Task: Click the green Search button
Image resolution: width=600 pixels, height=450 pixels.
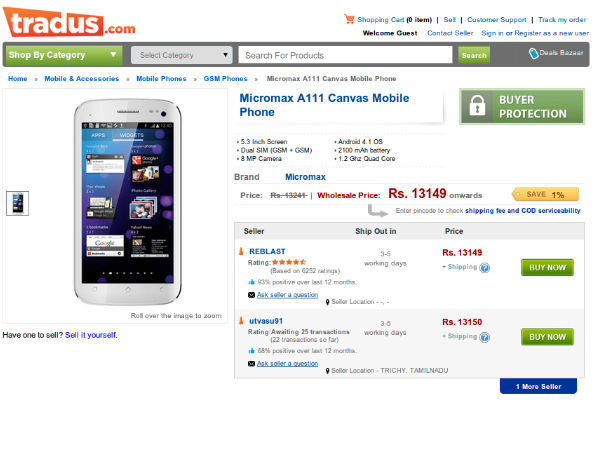Action: point(474,55)
